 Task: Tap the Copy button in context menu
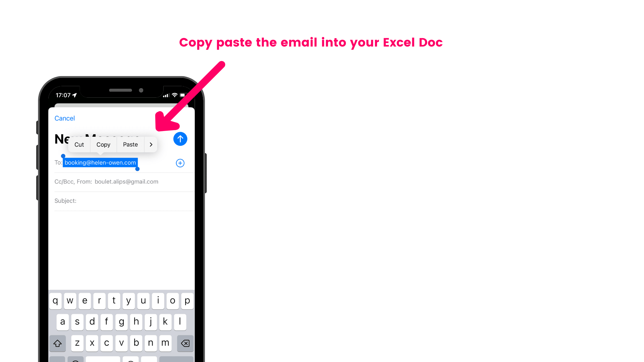(103, 145)
